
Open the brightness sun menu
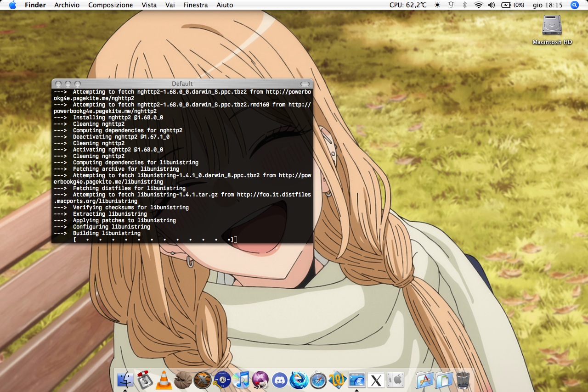coord(437,5)
